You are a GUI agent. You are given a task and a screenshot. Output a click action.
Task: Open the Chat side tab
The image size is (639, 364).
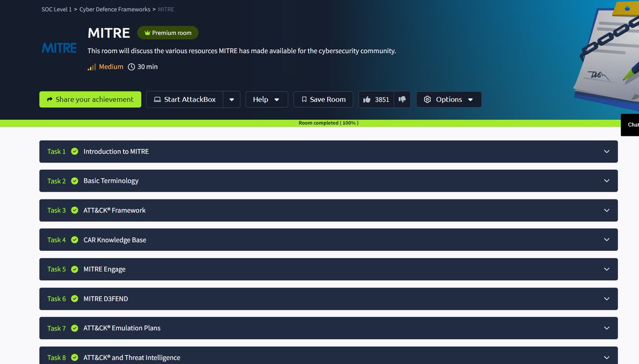(630, 125)
